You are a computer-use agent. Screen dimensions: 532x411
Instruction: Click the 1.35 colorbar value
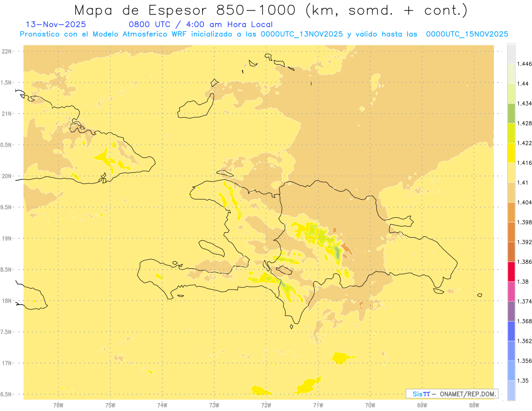pyautogui.click(x=523, y=380)
